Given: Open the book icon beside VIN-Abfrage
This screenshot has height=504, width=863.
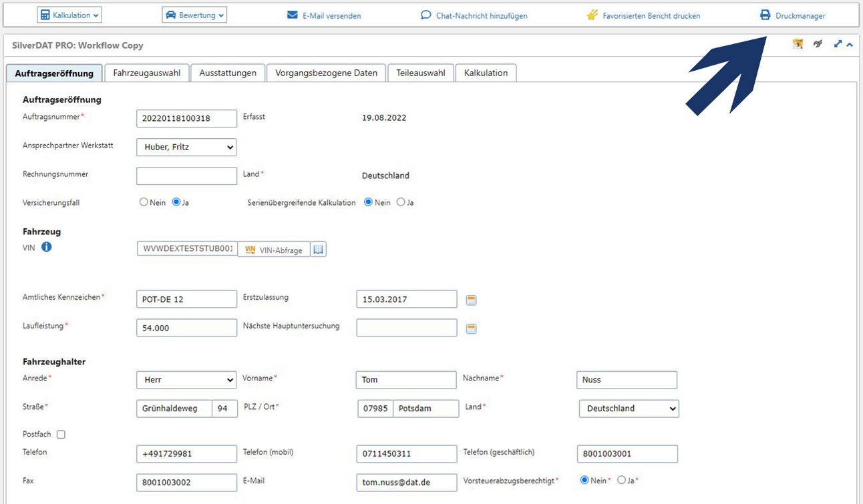Looking at the screenshot, I should pos(319,250).
